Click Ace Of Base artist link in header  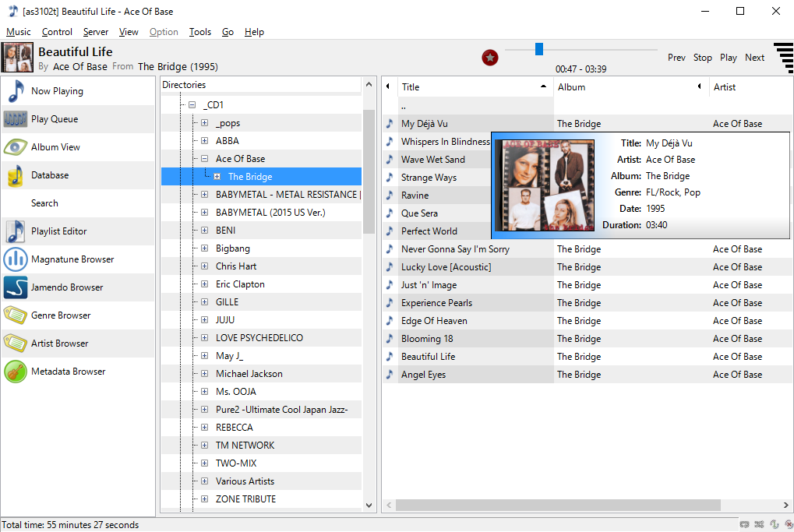80,67
